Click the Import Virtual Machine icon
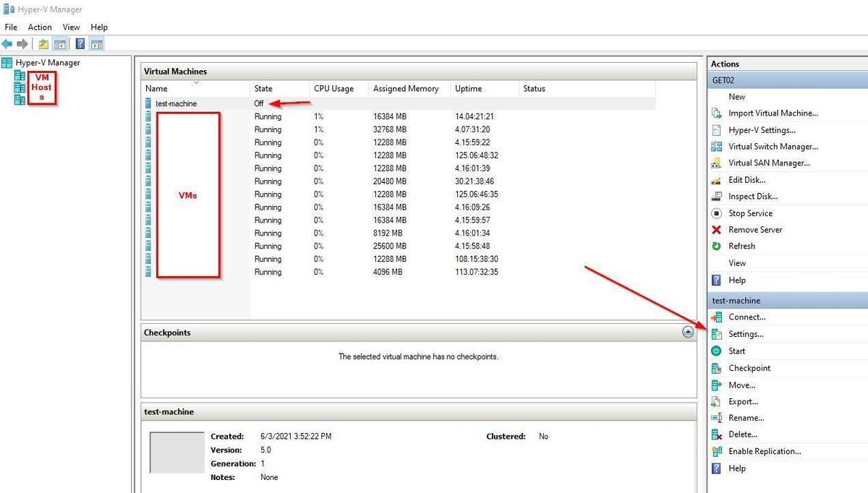 (716, 113)
